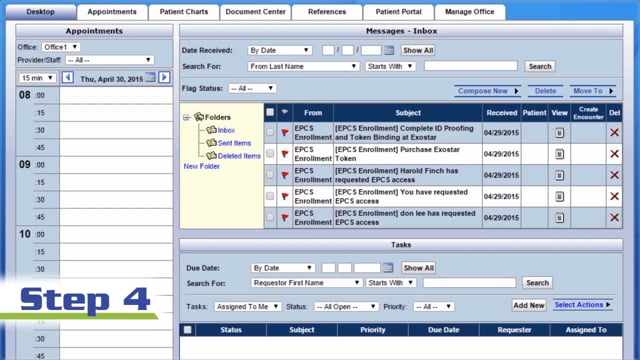This screenshot has width=640, height=360.
Task: Click Delete messages button
Action: click(545, 91)
